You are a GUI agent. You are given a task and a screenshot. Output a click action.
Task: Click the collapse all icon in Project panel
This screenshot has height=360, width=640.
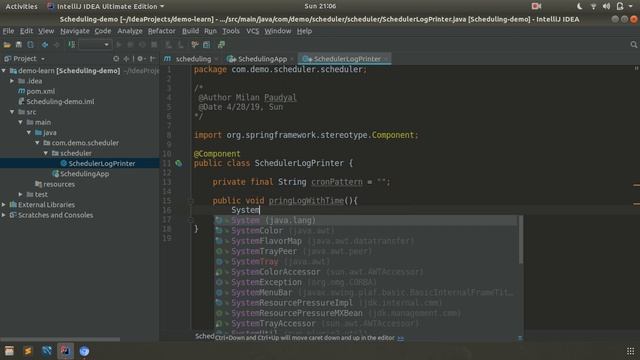coord(127,59)
